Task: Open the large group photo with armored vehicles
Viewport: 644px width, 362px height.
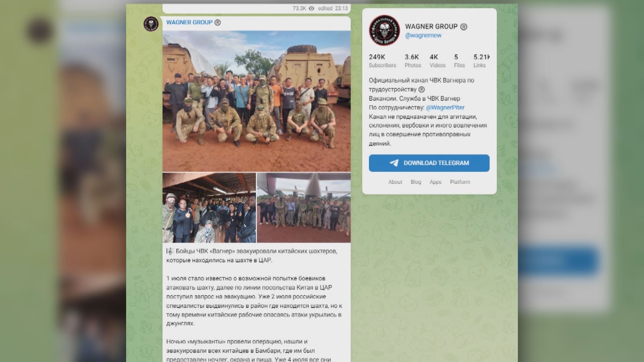Action: point(257,101)
